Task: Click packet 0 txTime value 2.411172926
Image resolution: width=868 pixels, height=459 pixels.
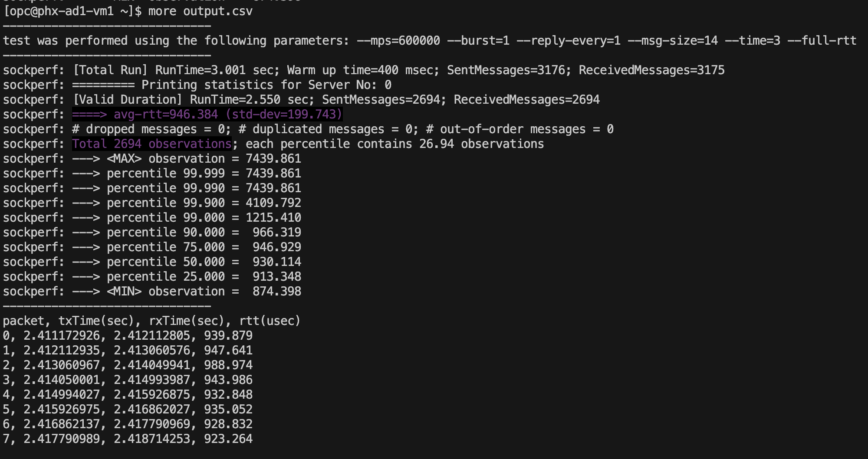Action: (62, 336)
